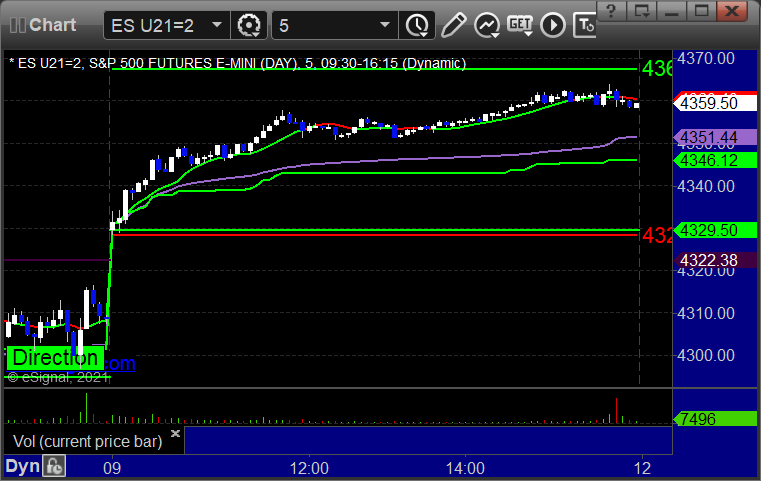Expand the interval 5 dropdown arrow
Viewport: 761px width, 481px height.
click(x=385, y=25)
